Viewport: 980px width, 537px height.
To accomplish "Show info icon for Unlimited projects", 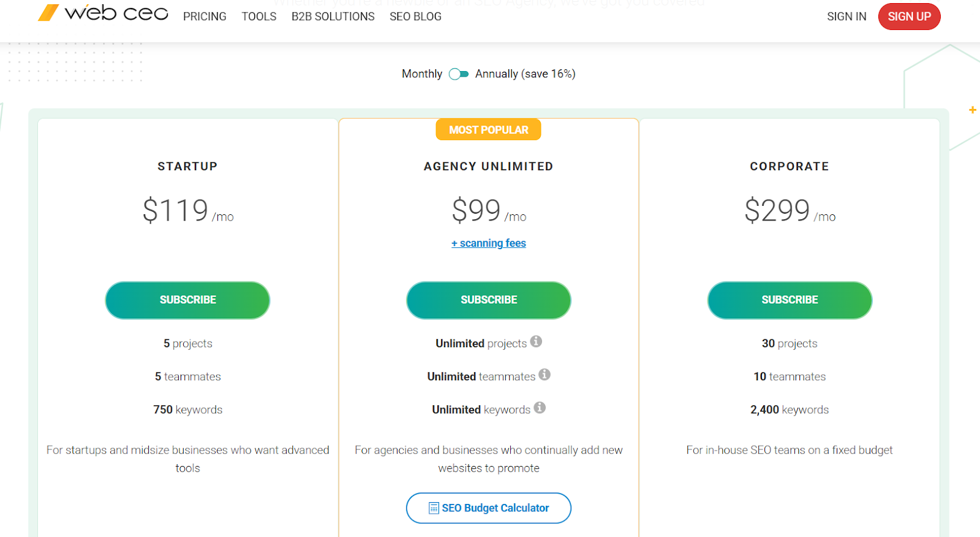I will point(536,342).
